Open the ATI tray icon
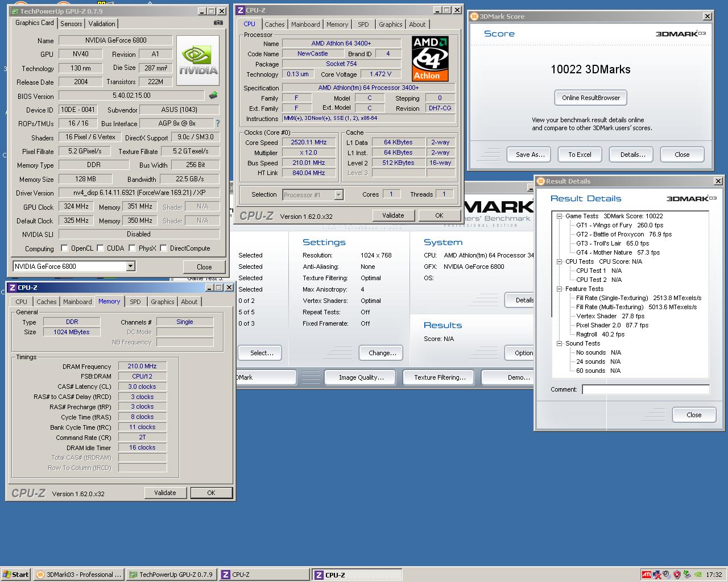 click(x=647, y=575)
